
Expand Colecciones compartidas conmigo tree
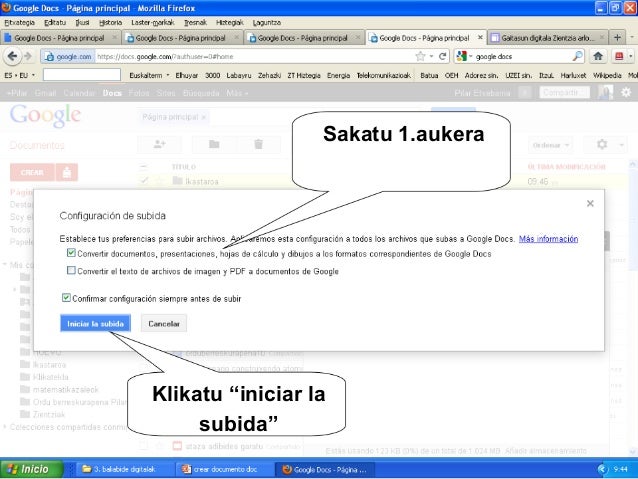pyautogui.click(x=5, y=427)
